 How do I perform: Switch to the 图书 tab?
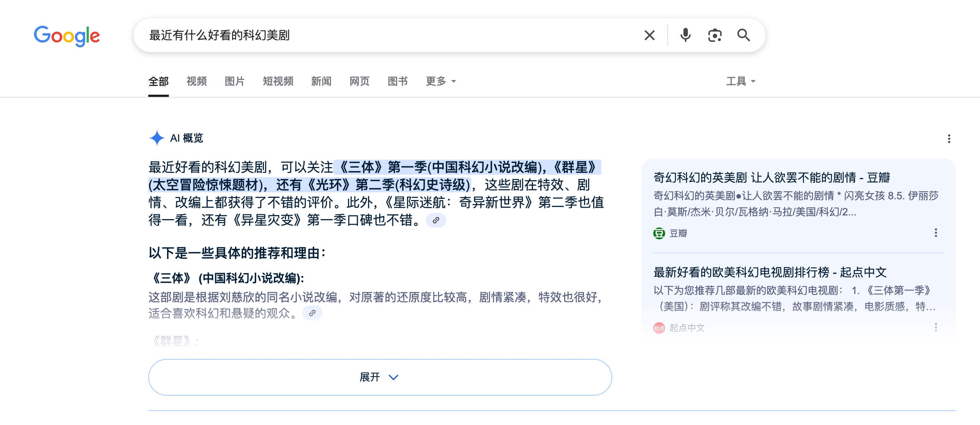point(398,81)
